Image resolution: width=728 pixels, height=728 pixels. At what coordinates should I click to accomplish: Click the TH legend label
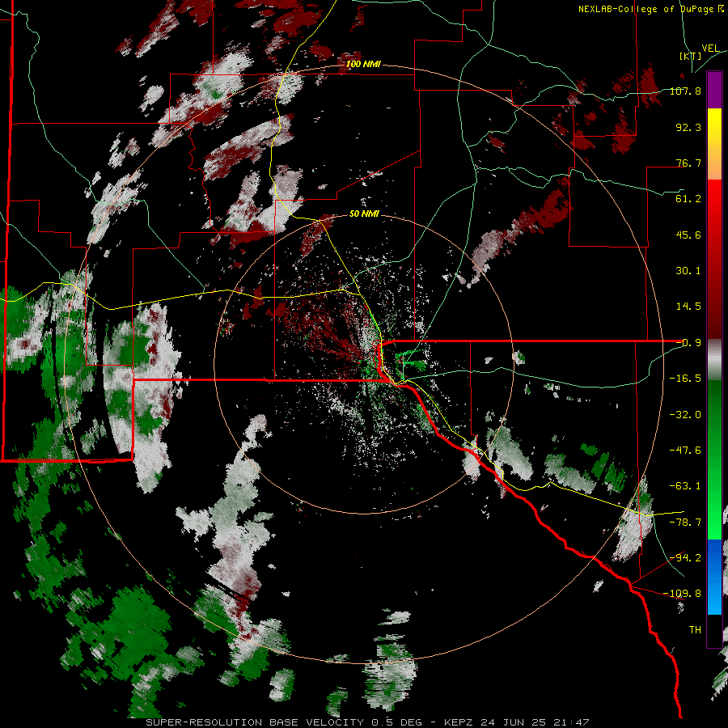[x=695, y=630]
